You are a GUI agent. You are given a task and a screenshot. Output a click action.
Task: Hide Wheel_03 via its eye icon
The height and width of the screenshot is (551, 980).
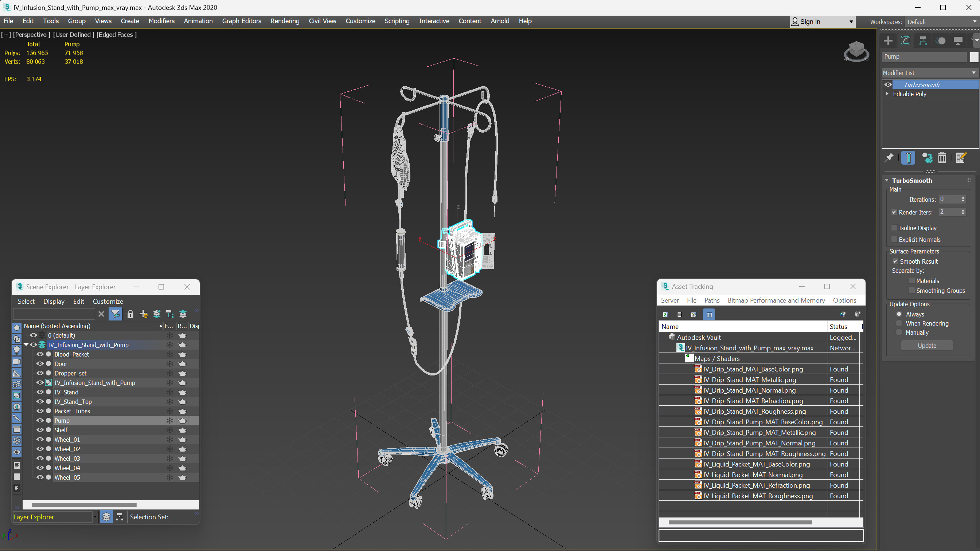40,458
